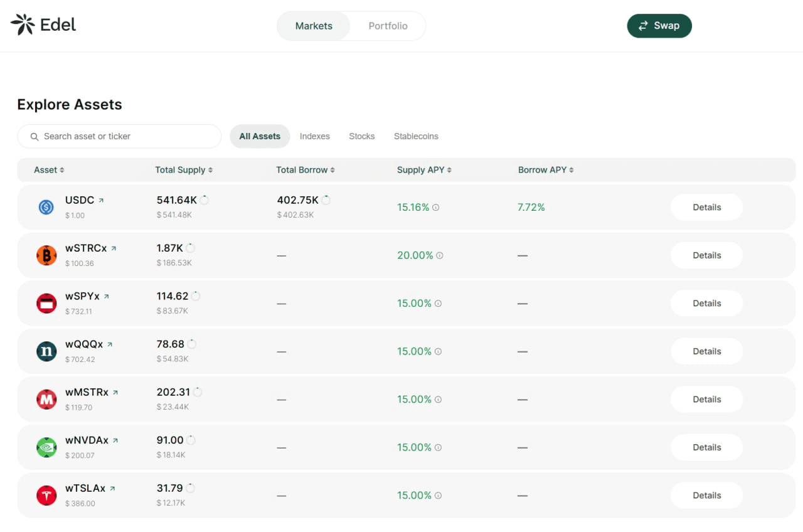Image resolution: width=803 pixels, height=532 pixels.
Task: Click the wMSTRx red M icon
Action: tap(46, 400)
